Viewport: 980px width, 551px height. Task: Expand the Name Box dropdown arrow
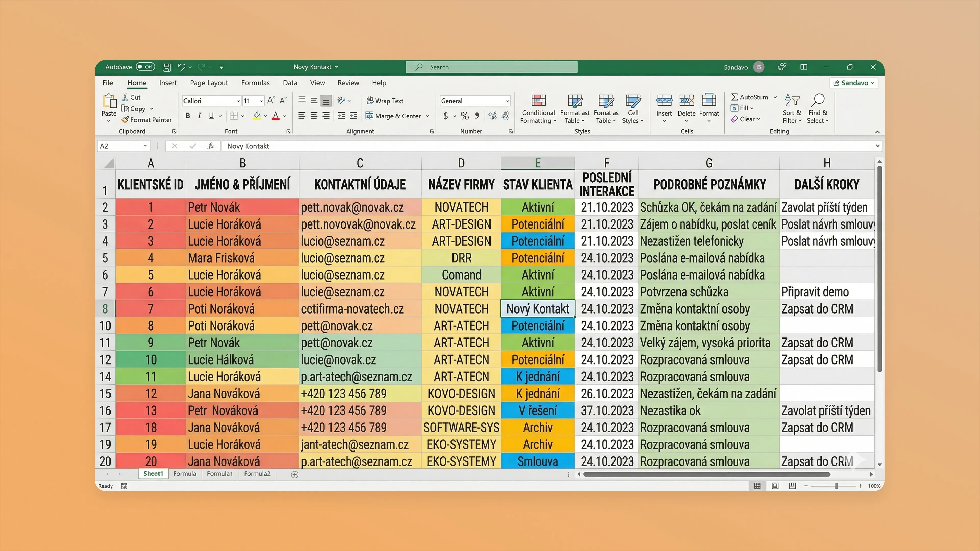pos(145,146)
